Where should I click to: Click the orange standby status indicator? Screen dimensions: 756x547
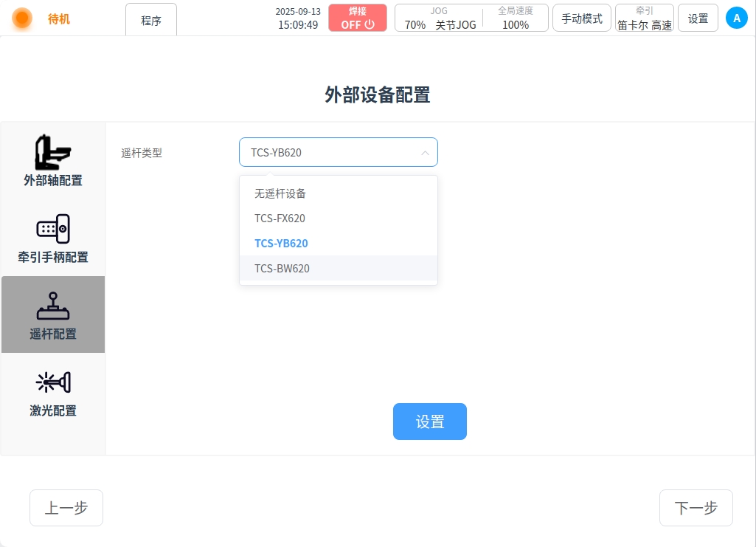pyautogui.click(x=23, y=18)
